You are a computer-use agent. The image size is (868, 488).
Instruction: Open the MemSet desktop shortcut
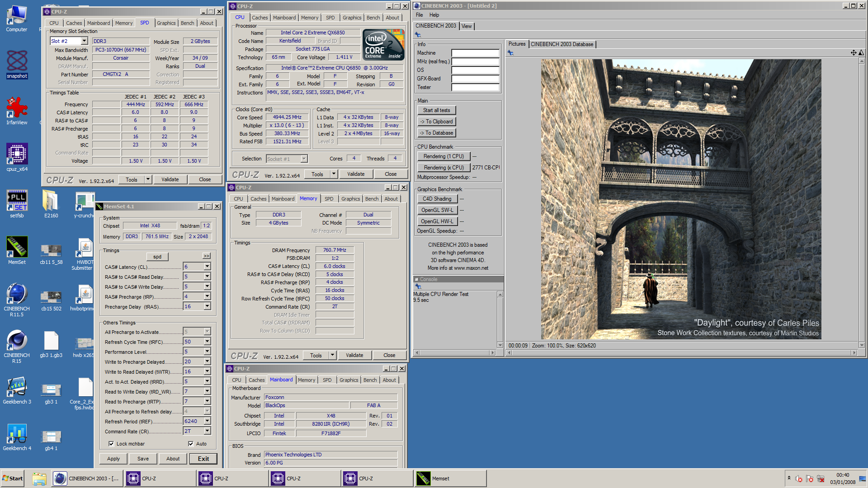coord(17,250)
